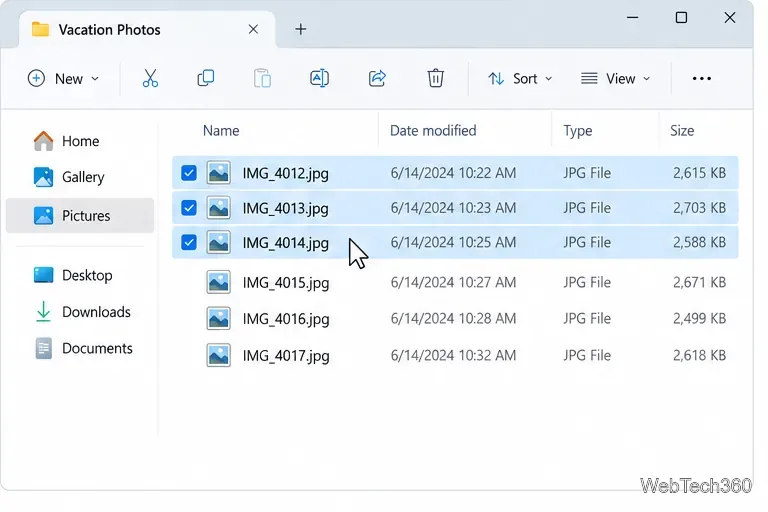Viewport: 768px width, 512px height.
Task: Open the New dropdown menu
Action: tap(63, 78)
